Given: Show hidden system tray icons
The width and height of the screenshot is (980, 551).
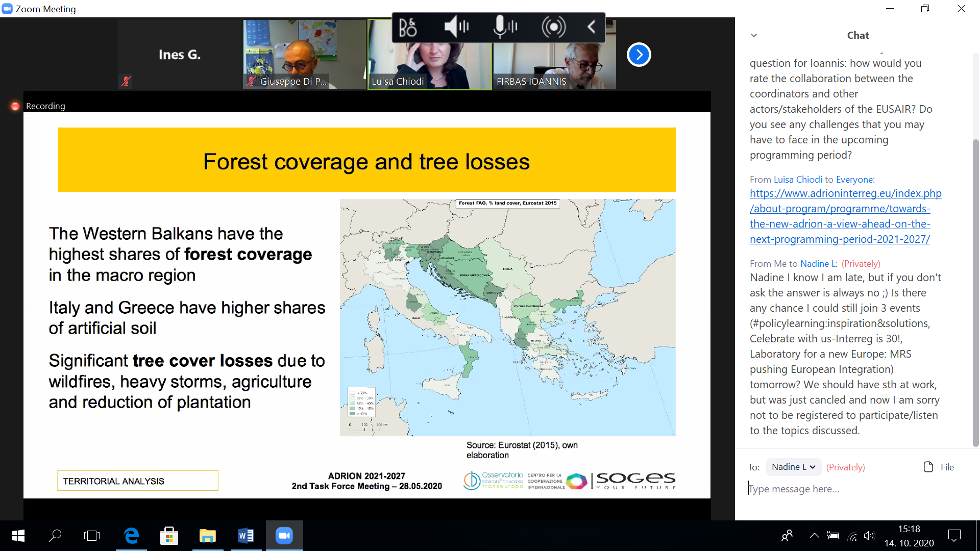Looking at the screenshot, I should pos(814,536).
